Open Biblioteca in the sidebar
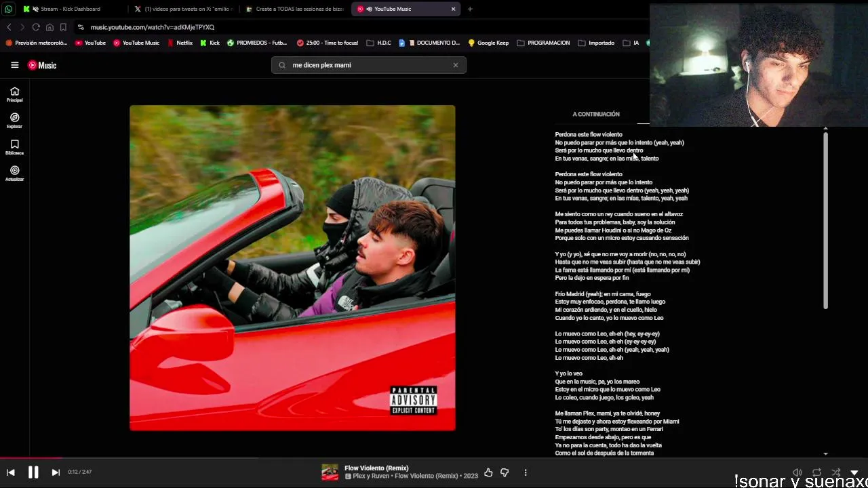868x488 pixels. click(x=14, y=147)
